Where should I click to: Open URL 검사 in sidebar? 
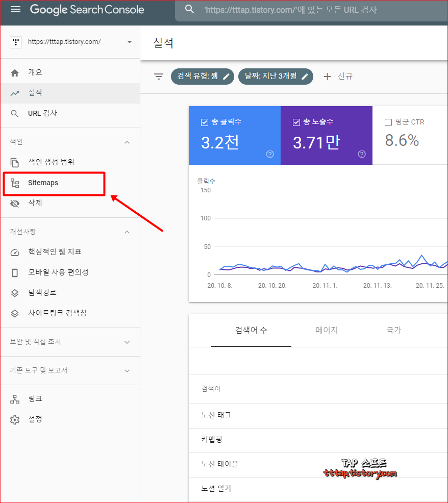70,113
